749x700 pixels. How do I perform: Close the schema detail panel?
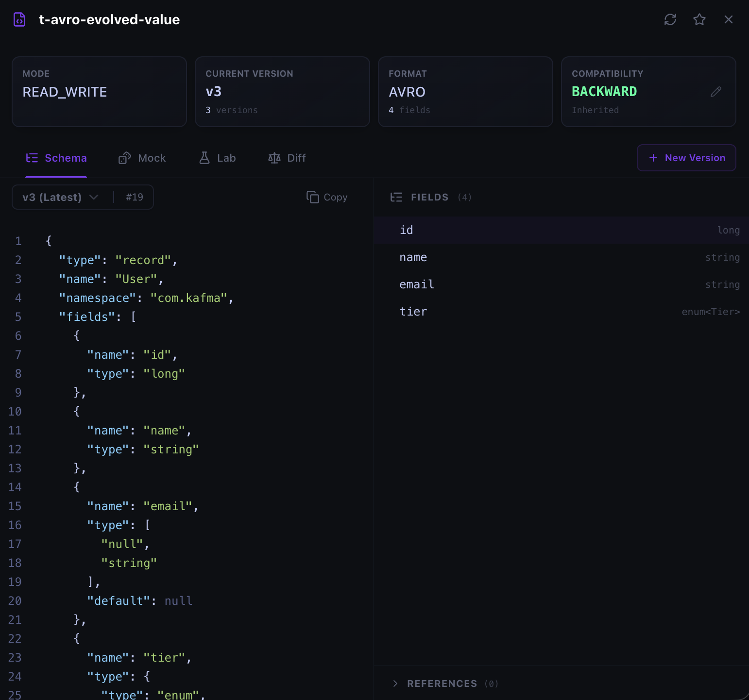[729, 19]
